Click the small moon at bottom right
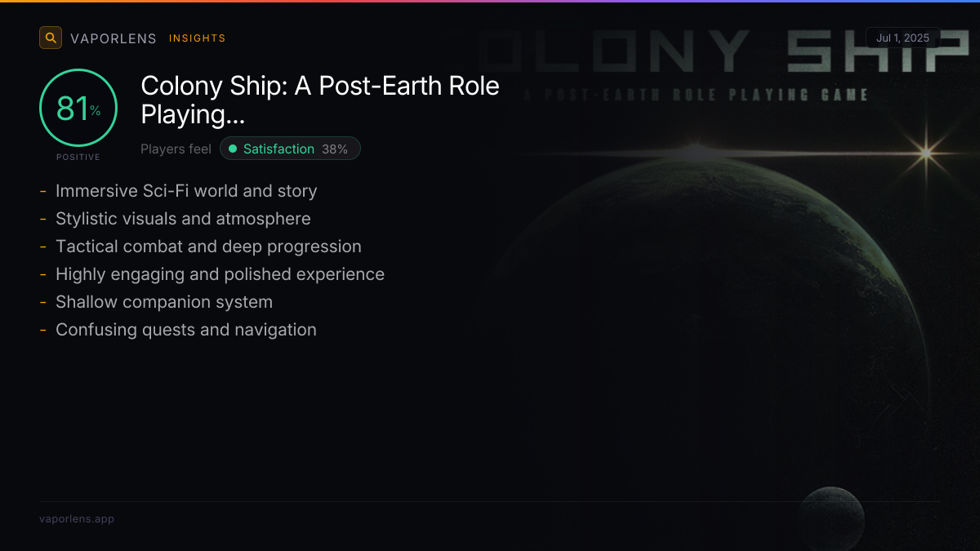Screen dimensions: 980x551 click(831, 517)
